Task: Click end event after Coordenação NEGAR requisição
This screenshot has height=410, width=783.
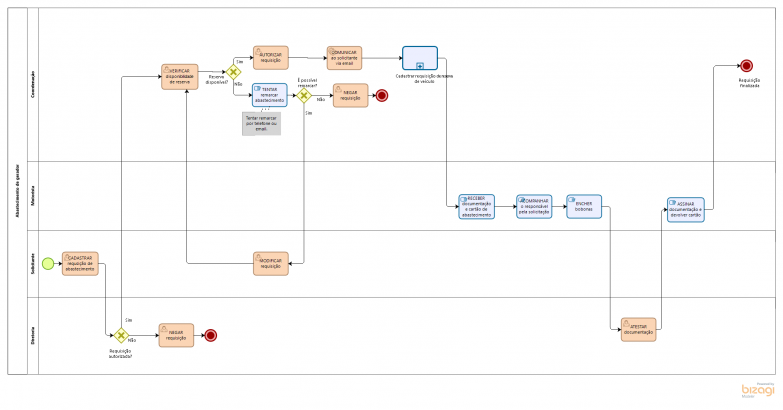Action: 381,96
